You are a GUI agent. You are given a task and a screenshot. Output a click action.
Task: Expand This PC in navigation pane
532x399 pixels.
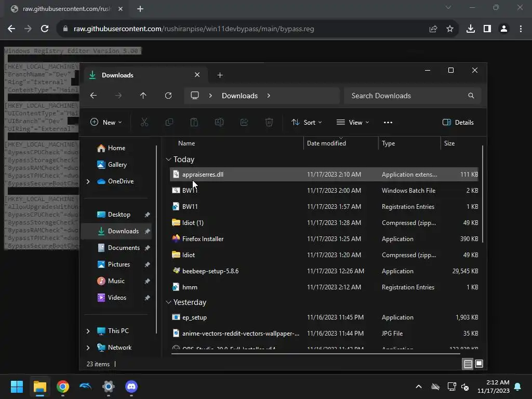pos(88,331)
